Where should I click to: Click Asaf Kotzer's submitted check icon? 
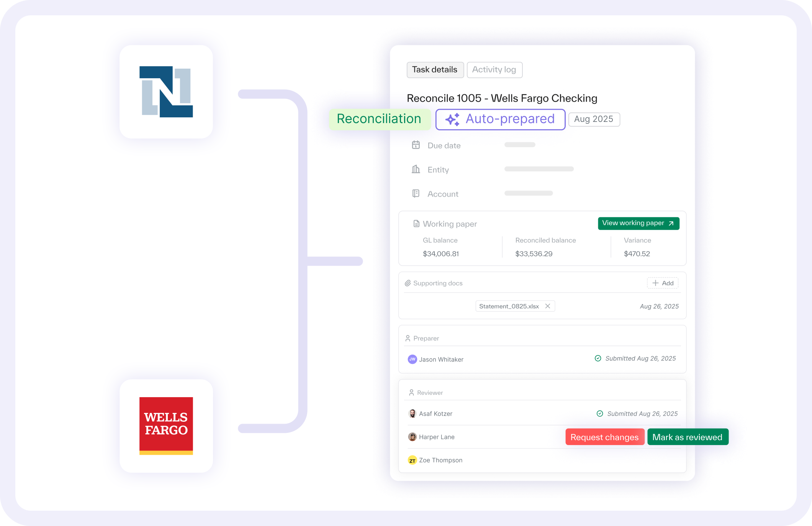point(600,414)
